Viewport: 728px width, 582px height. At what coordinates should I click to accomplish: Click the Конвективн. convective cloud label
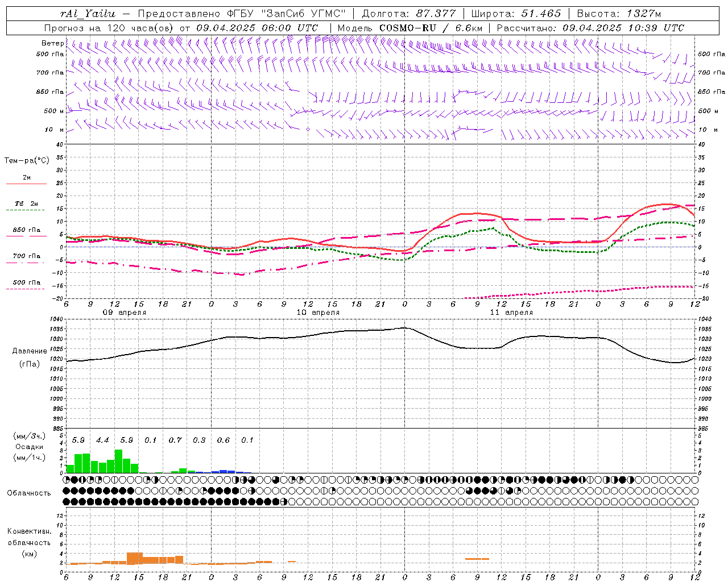pyautogui.click(x=29, y=531)
